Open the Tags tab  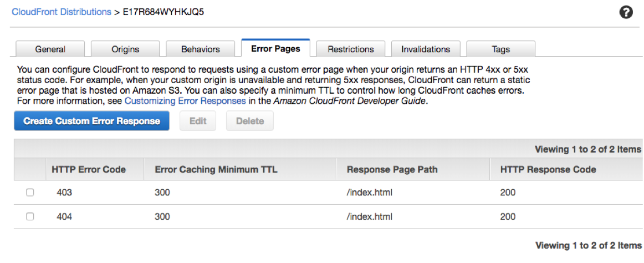coord(500,49)
